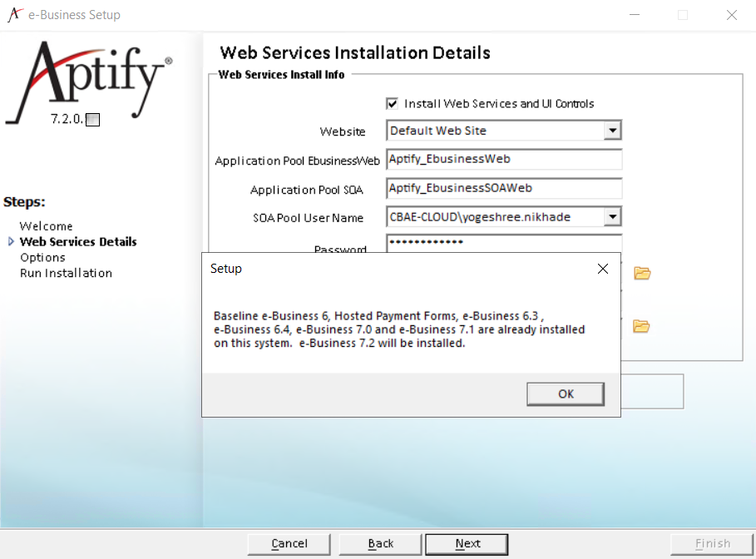Click the Default Web Site combo text
Image resolution: width=756 pixels, height=559 pixels.
click(437, 131)
